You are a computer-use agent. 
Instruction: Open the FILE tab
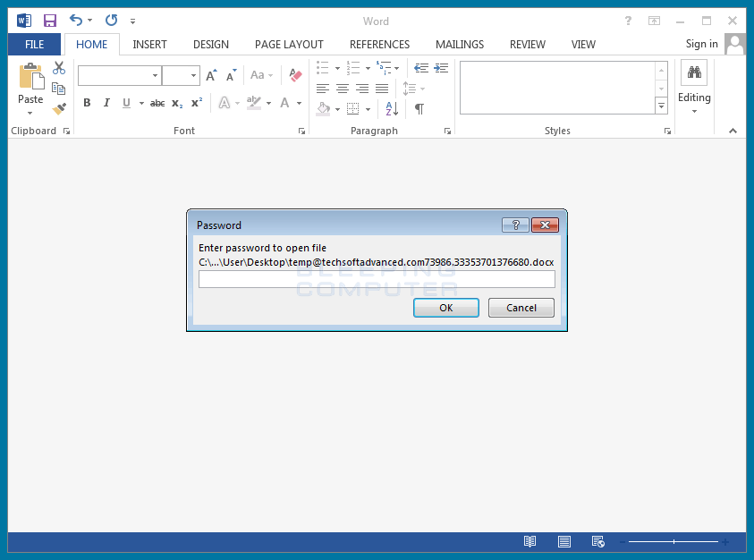[34, 44]
